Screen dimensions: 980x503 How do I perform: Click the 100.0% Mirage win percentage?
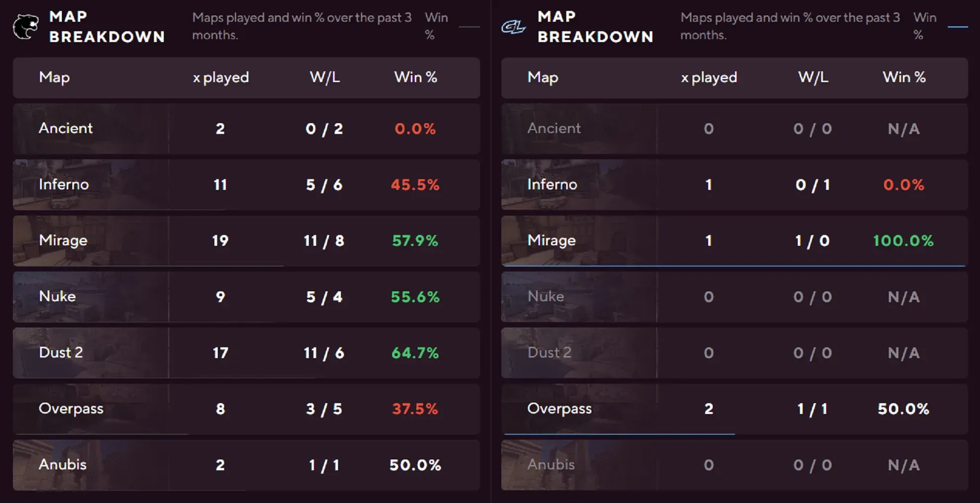coord(903,240)
